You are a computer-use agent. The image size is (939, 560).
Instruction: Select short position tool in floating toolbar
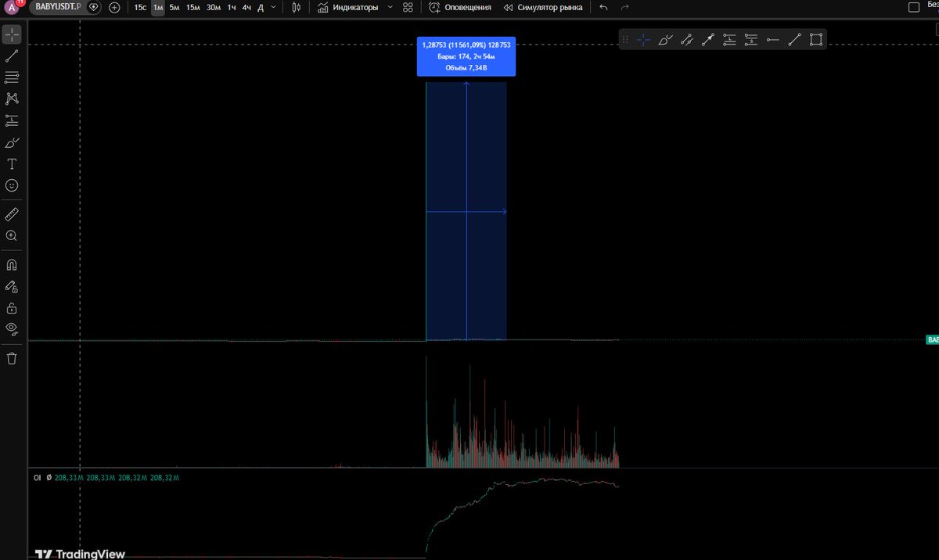(751, 39)
